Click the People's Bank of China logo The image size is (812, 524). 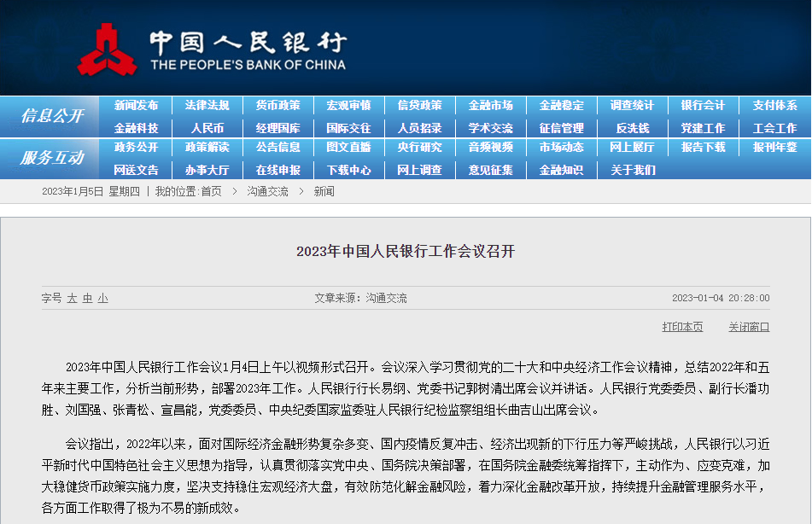212,50
